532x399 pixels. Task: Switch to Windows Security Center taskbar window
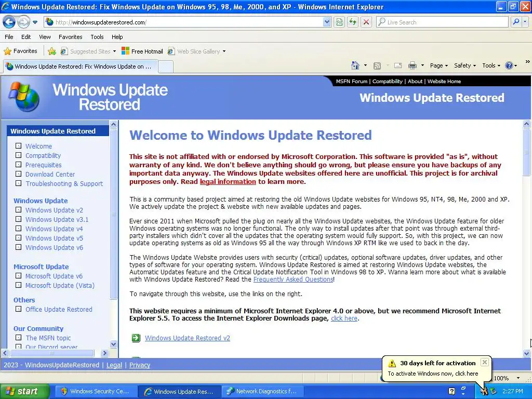click(95, 391)
